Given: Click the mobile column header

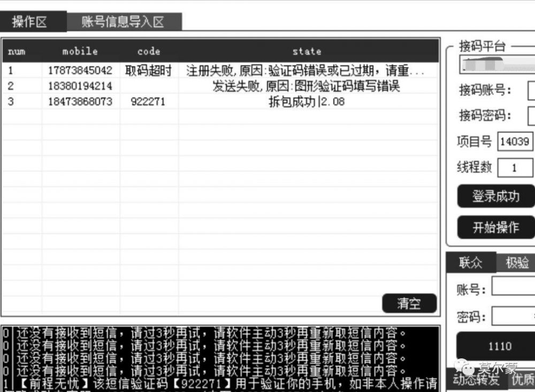Looking at the screenshot, I should tap(80, 51).
